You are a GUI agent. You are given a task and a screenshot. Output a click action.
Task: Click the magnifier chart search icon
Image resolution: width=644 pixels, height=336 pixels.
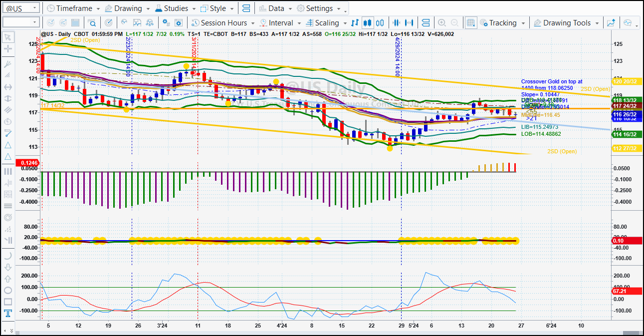click(92, 23)
